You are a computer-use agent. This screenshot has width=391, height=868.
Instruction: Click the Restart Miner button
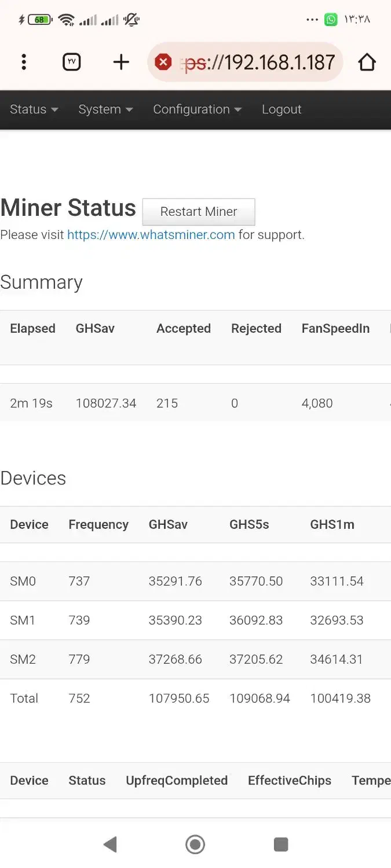pos(199,212)
